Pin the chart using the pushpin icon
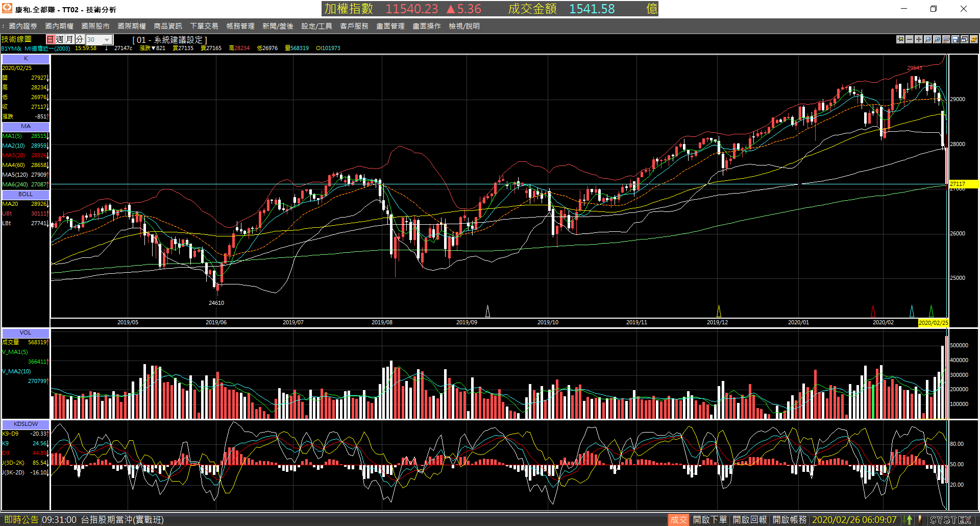 point(900,39)
